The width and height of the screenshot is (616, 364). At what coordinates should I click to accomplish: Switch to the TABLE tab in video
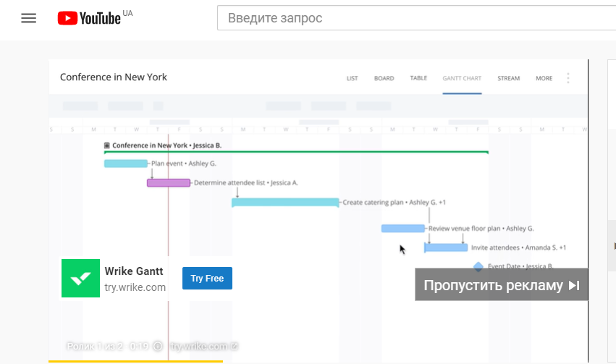click(418, 78)
